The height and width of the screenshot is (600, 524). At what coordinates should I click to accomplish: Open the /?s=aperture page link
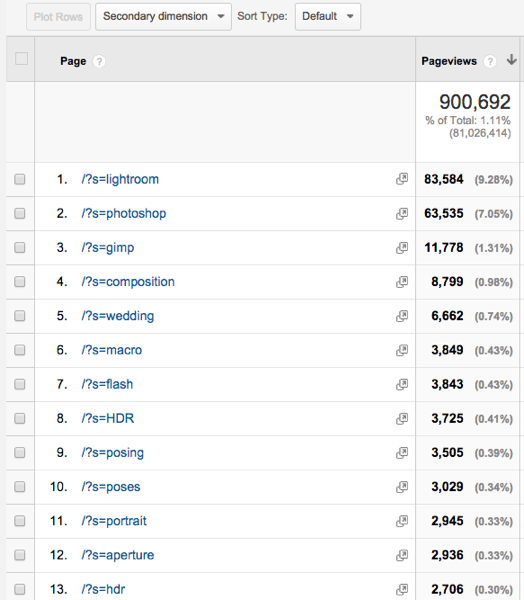click(118, 555)
